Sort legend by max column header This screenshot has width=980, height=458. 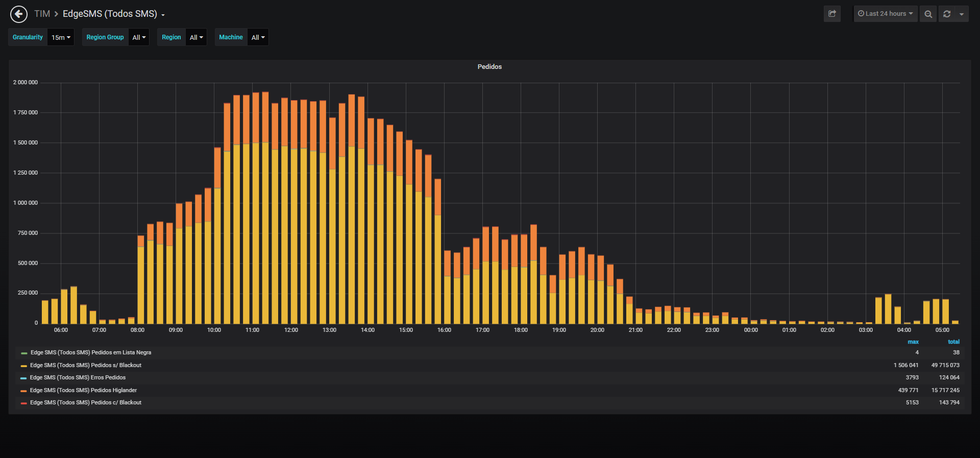pyautogui.click(x=913, y=342)
